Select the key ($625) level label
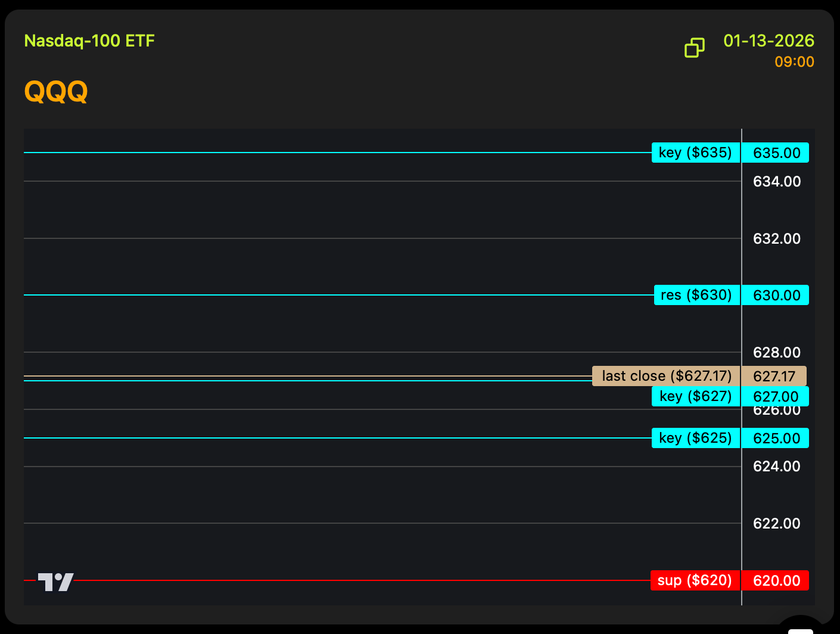Screen dimensions: 840x634 695,438
